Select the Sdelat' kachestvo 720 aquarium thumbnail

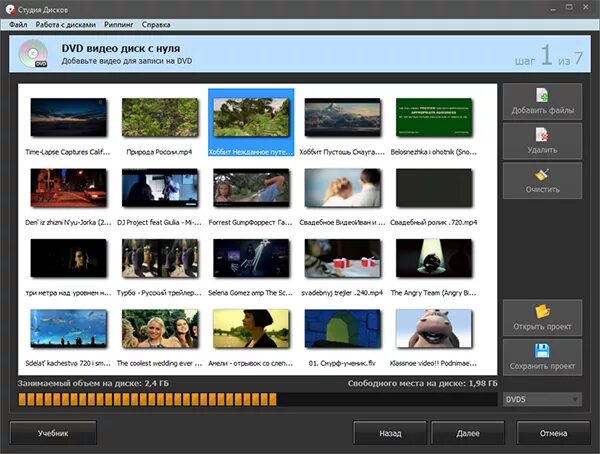(x=68, y=328)
